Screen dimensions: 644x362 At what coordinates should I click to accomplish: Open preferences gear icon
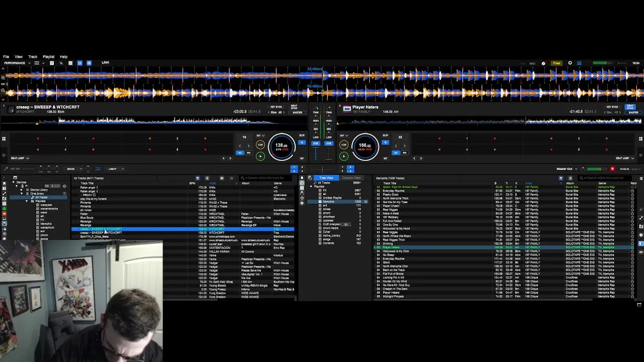tap(570, 63)
